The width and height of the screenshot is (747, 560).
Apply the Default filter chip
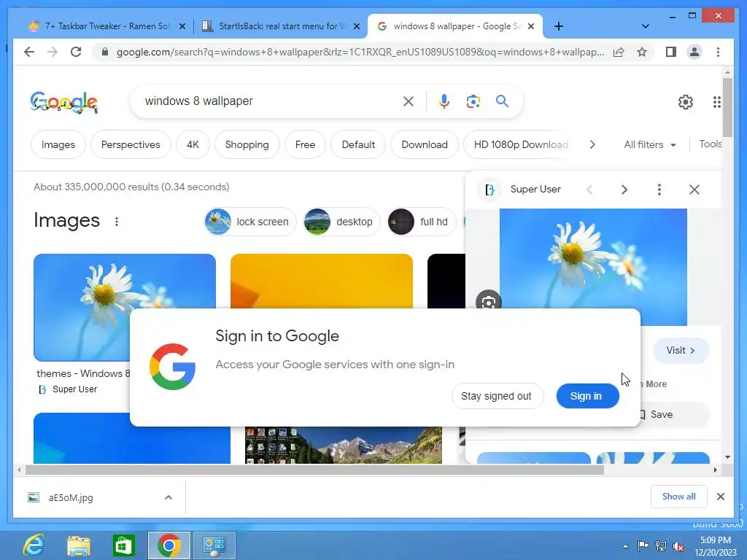[358, 144]
